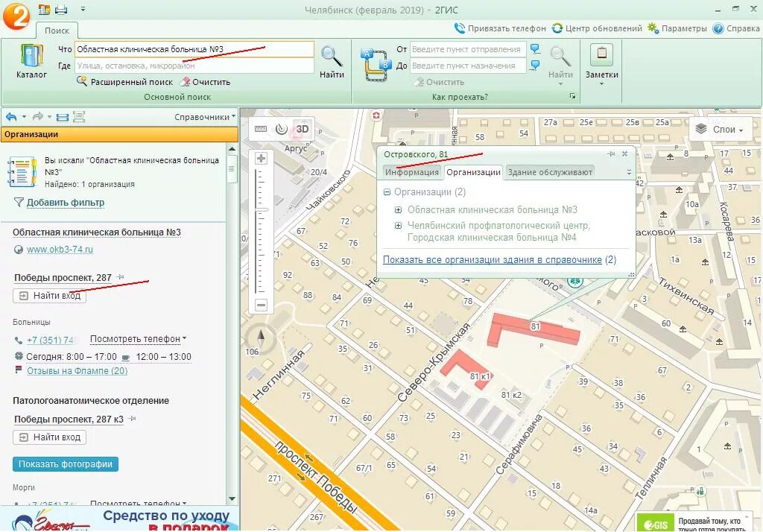Screen dimensions: 763x532
Task: Go back with the blue arrow
Action: (x=11, y=117)
